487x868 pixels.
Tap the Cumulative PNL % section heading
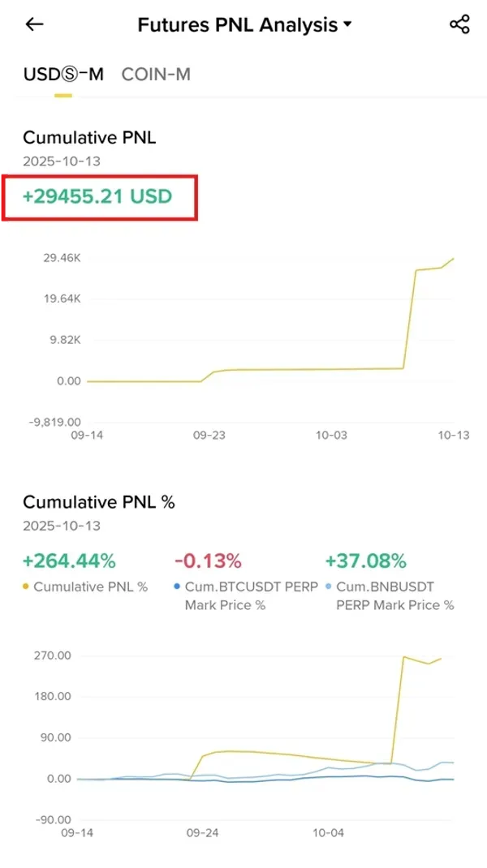point(99,502)
